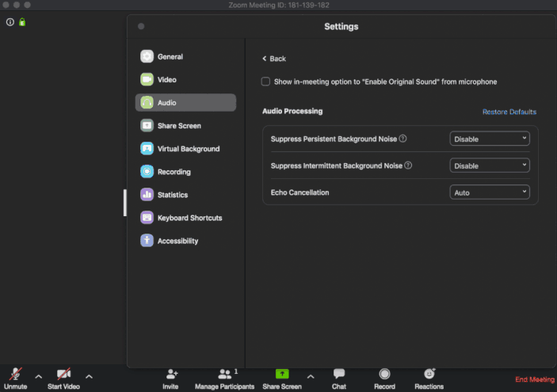Open the Invite participants icon
557x392 pixels.
click(170, 374)
